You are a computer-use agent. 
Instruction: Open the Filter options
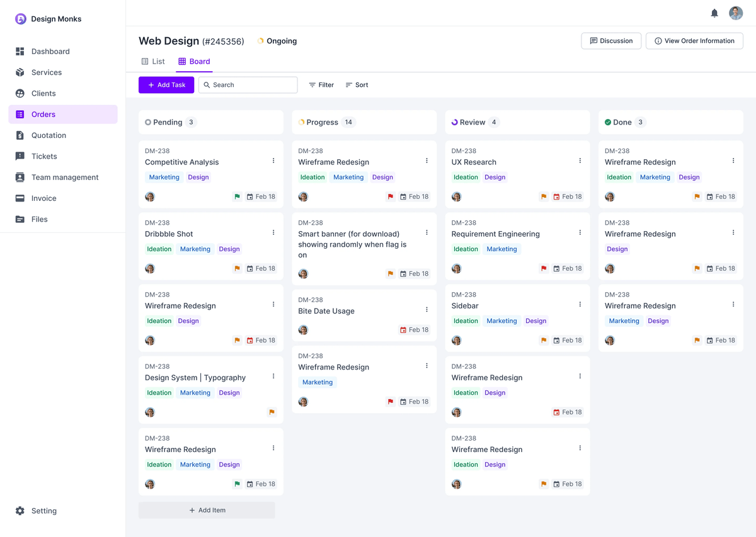coord(321,85)
